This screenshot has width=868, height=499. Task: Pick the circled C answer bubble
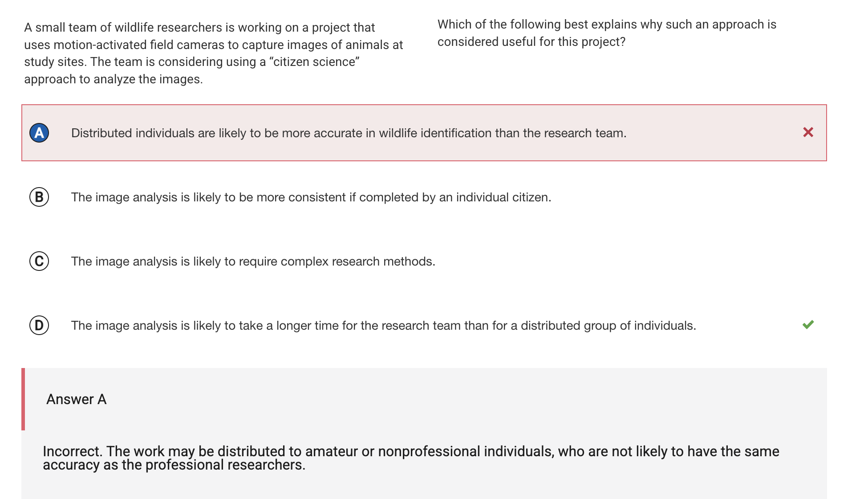click(x=39, y=261)
